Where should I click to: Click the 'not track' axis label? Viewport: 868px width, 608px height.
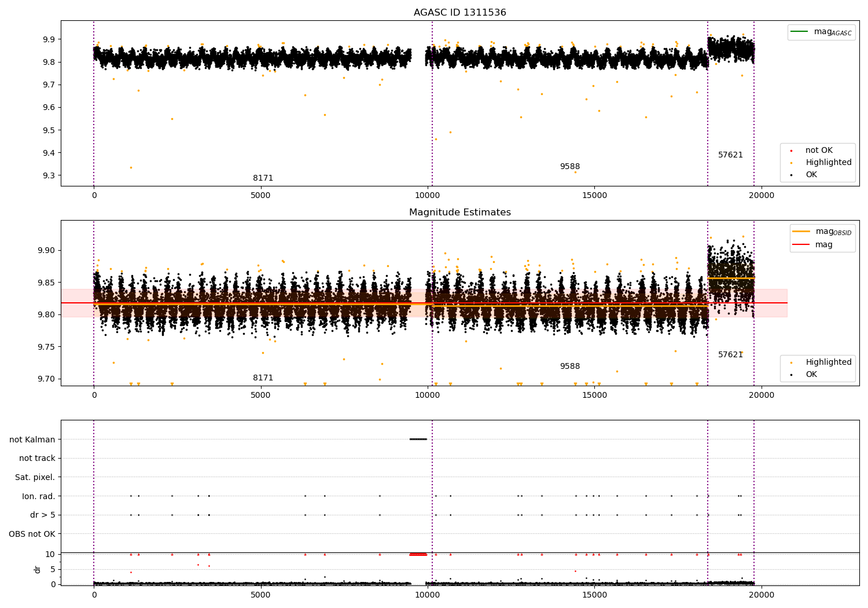[37, 459]
